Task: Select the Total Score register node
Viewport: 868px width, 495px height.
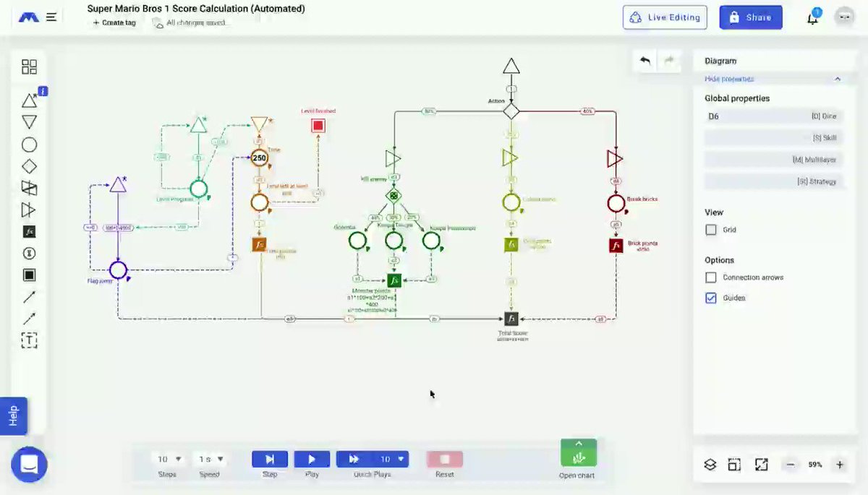Action: coord(511,318)
